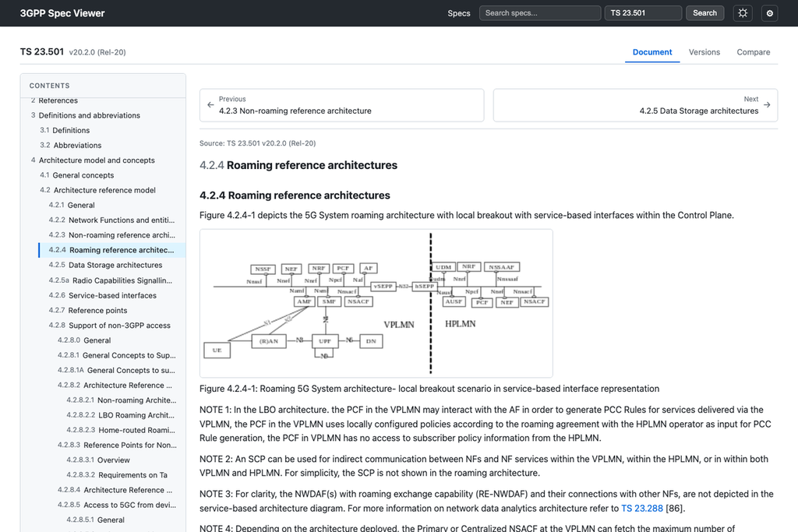The image size is (798, 532).
Task: Click the v20.2.0 (Rel-20) version label
Action: (97, 52)
